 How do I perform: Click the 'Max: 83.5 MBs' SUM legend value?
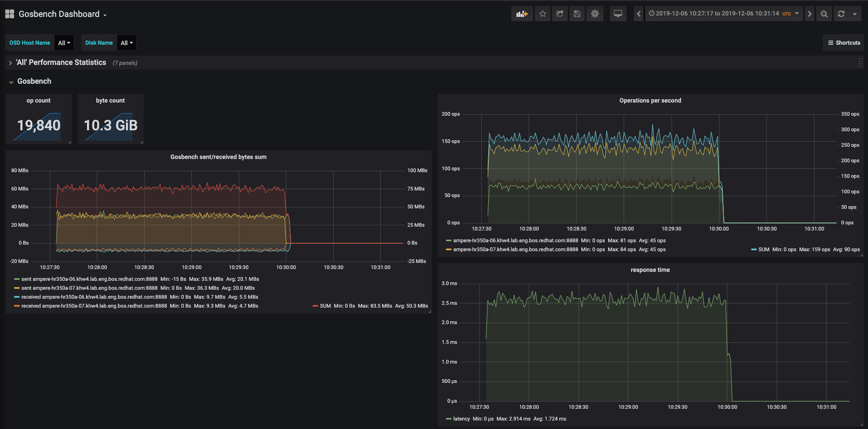click(x=375, y=306)
